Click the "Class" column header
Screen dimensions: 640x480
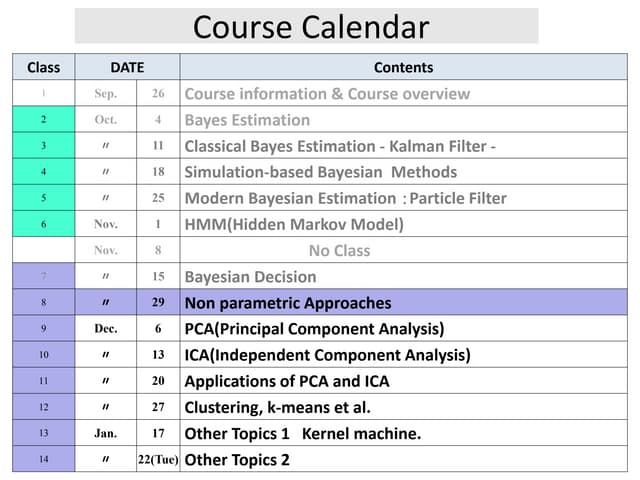click(x=43, y=68)
